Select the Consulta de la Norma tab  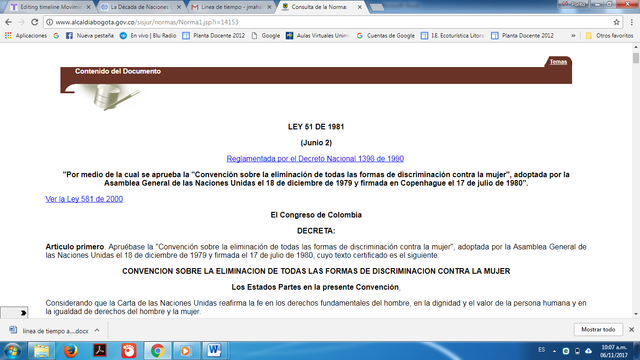click(x=318, y=7)
